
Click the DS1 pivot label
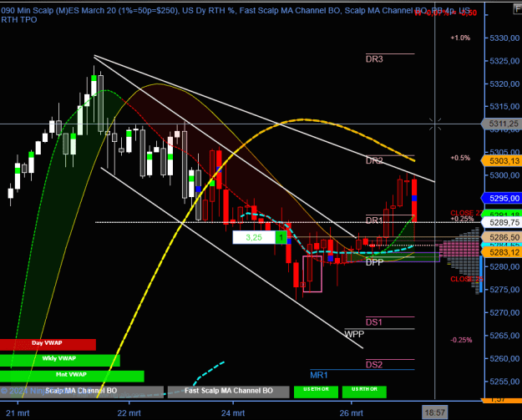[x=374, y=322]
